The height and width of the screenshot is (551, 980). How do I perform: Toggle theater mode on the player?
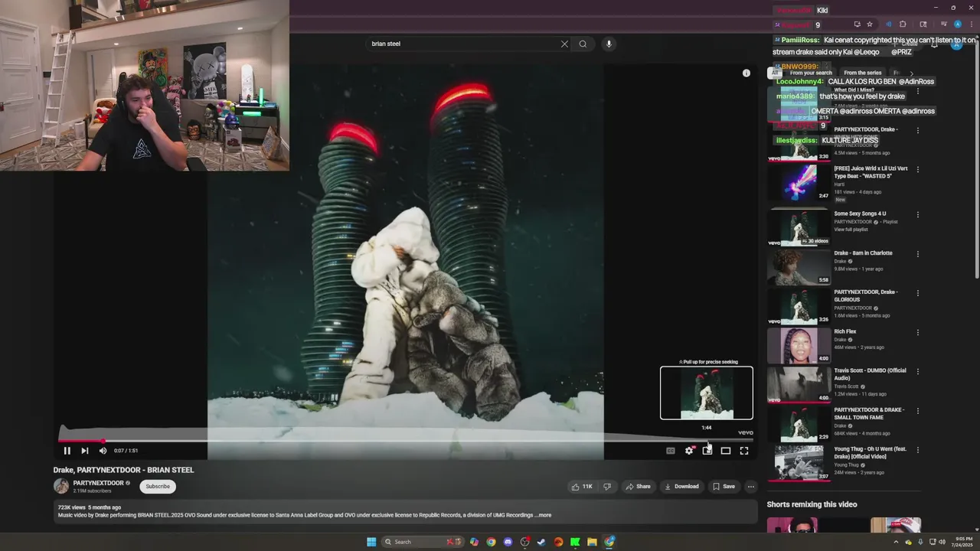pos(726,451)
